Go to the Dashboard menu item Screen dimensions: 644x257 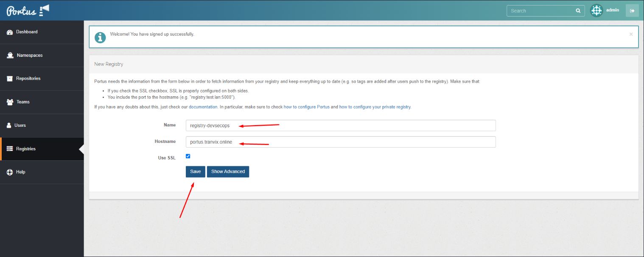(x=27, y=32)
